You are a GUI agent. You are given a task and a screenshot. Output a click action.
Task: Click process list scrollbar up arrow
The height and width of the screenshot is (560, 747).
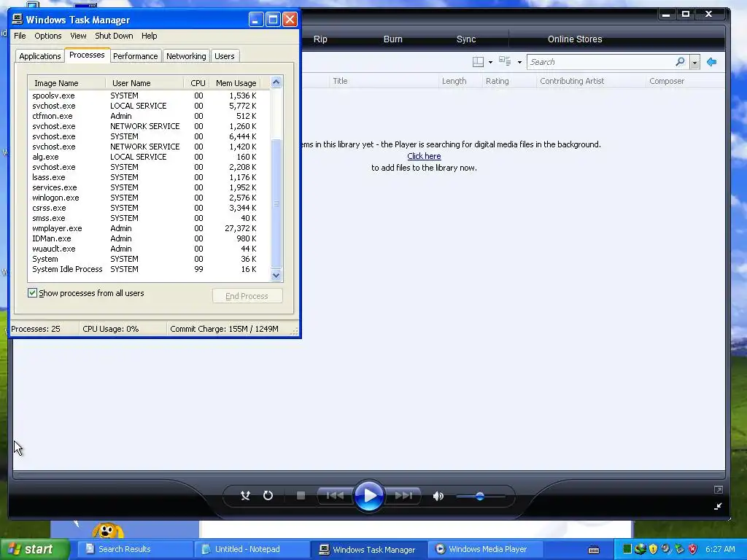276,82
